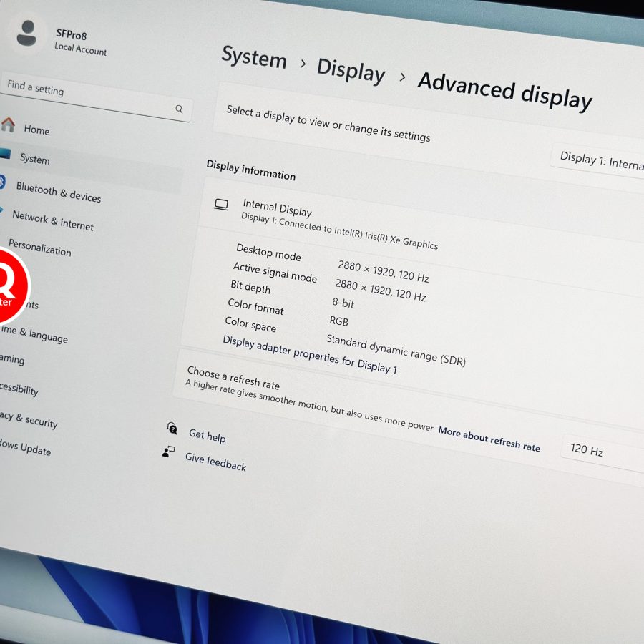Click the Get help icon
This screenshot has height=644, width=644.
click(172, 428)
